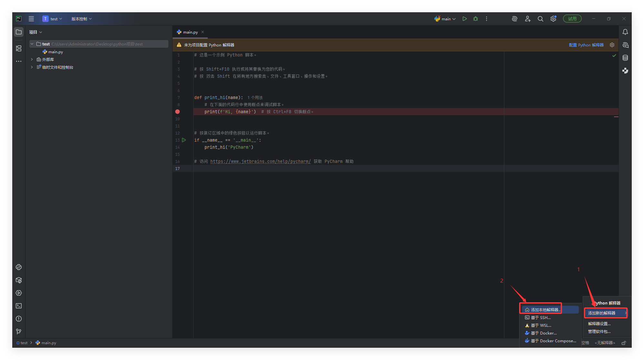Open the main run configuration dropdown
Image resolution: width=644 pixels, height=360 pixels.
pos(445,19)
